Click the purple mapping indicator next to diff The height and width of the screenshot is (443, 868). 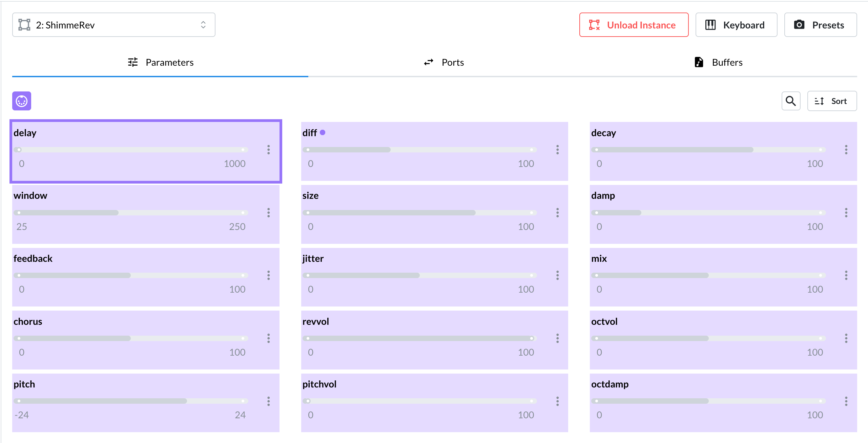coord(323,132)
